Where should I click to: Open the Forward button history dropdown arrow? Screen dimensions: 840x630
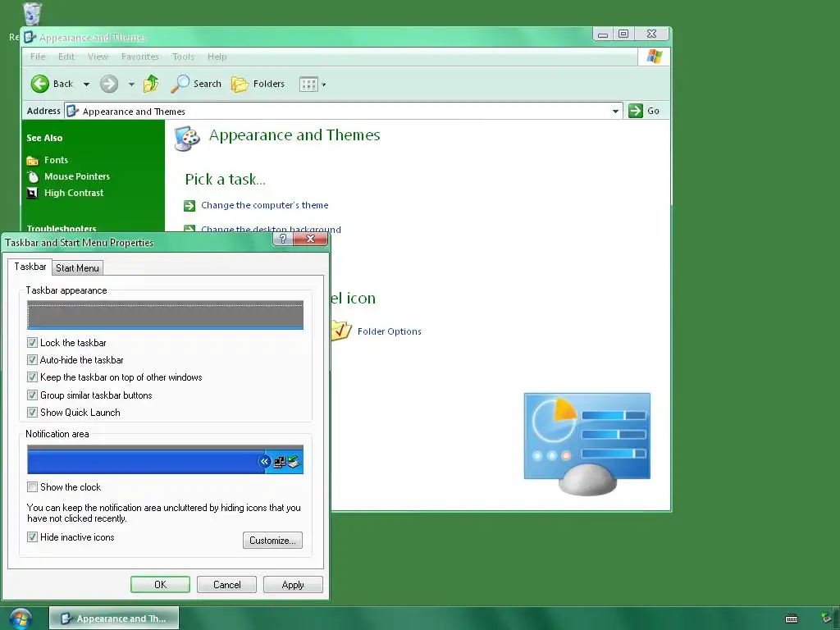[131, 84]
